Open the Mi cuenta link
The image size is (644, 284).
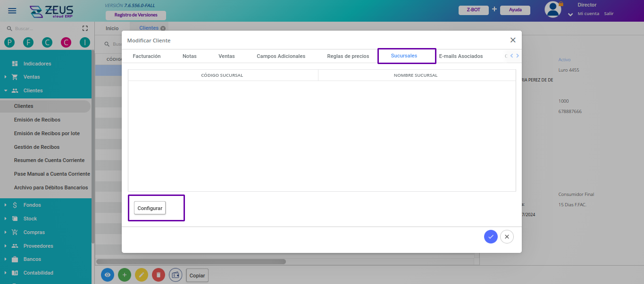pos(588,14)
